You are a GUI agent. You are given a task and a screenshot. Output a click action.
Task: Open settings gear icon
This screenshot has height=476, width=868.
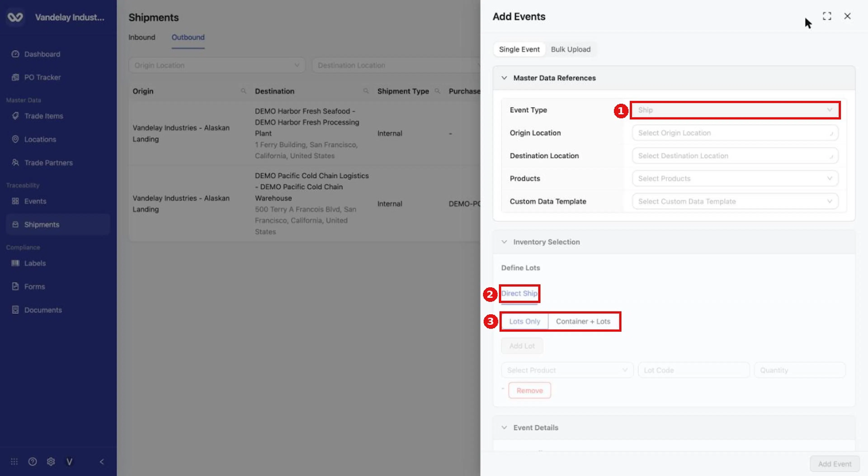point(51,462)
